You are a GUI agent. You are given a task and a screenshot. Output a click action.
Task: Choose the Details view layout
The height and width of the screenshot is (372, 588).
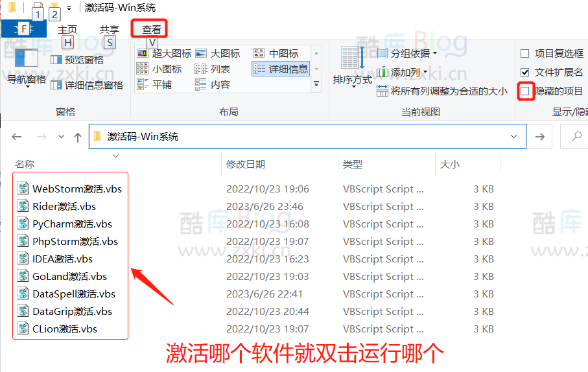(x=281, y=69)
